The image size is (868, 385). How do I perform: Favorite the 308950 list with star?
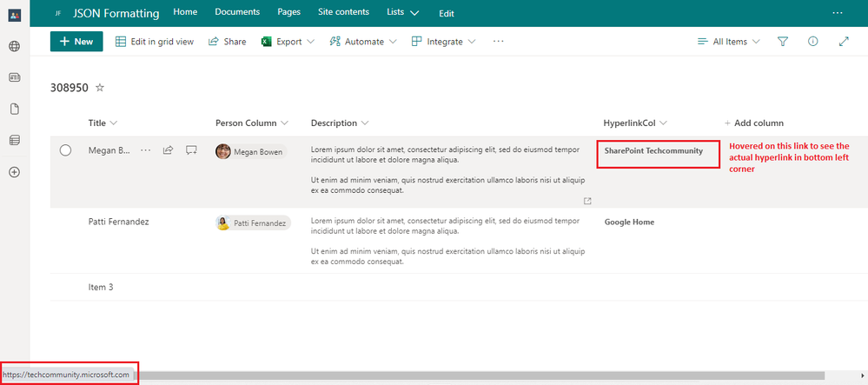pos(100,88)
